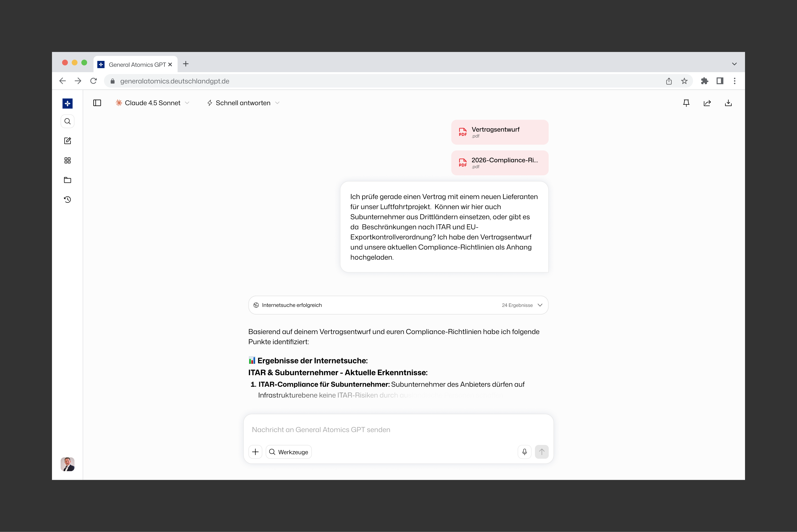
Task: Open the Claude 4.5 Sonnet model dropdown
Action: tap(152, 103)
